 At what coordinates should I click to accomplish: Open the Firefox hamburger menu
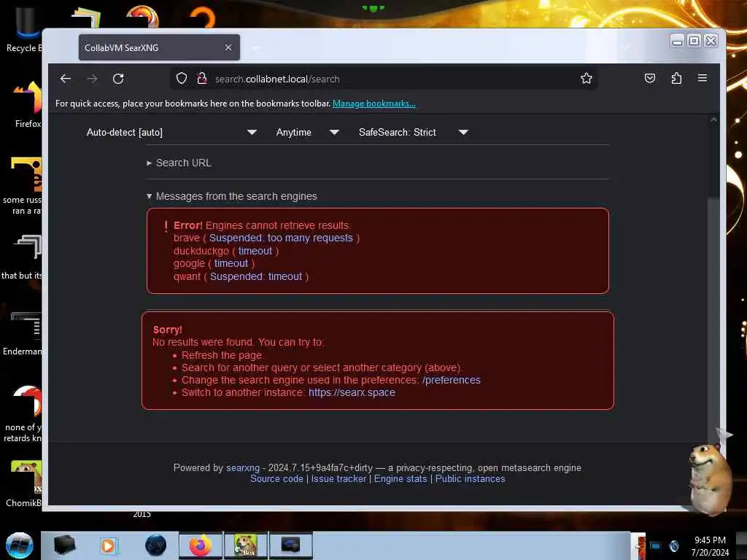point(703,77)
